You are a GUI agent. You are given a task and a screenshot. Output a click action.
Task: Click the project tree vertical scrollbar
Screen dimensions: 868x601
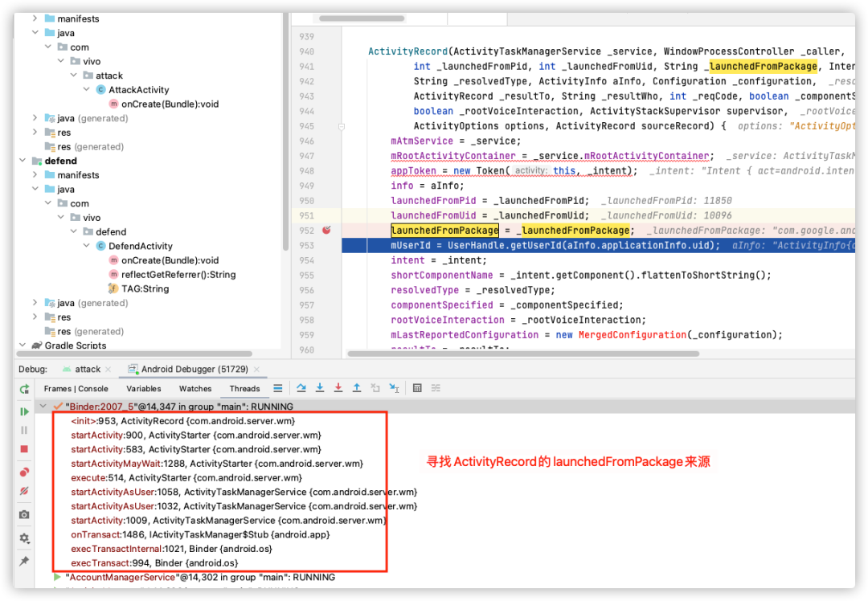285,131
